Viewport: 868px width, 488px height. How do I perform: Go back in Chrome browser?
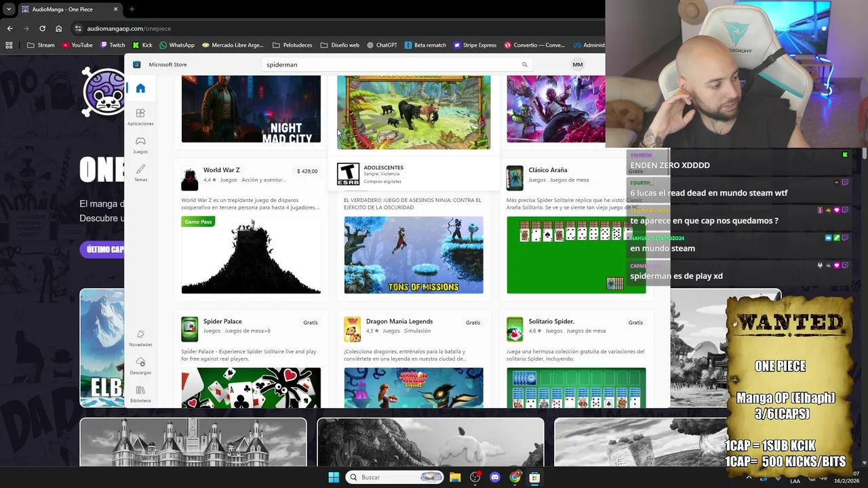(9, 28)
